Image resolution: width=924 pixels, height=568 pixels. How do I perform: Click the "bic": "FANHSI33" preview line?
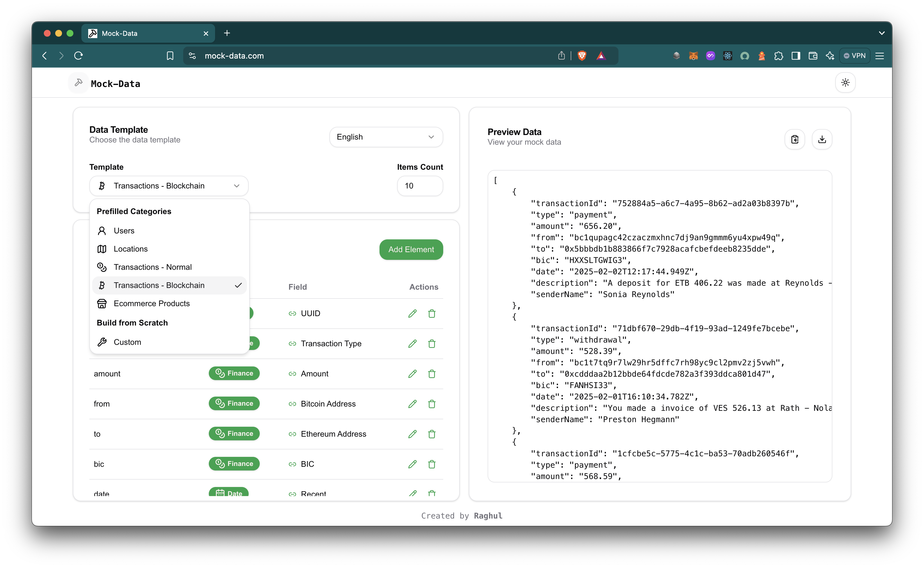(574, 385)
